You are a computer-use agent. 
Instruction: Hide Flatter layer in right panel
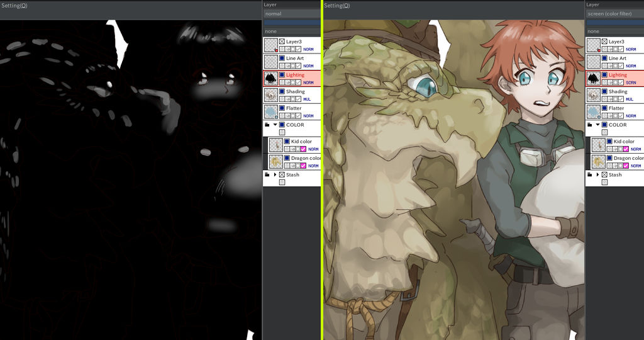[x=604, y=108]
